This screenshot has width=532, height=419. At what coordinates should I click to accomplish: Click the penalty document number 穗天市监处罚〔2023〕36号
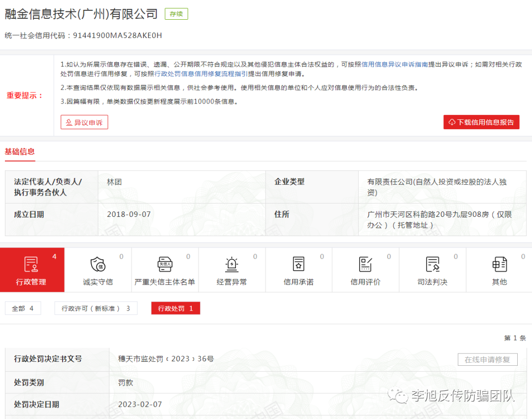coord(166,359)
